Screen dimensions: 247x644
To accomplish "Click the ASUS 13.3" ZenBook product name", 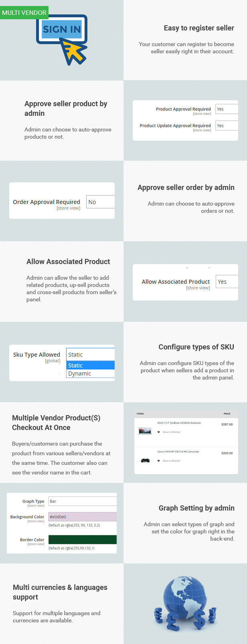I will (179, 423).
